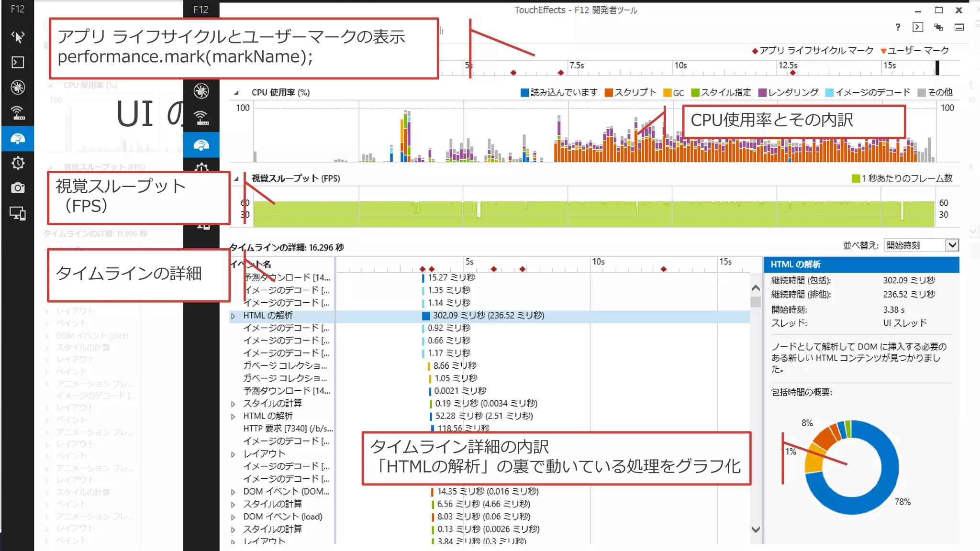This screenshot has width=980, height=551.
Task: Click the F12 label atop the second sidebar
Action: pyautogui.click(x=201, y=10)
